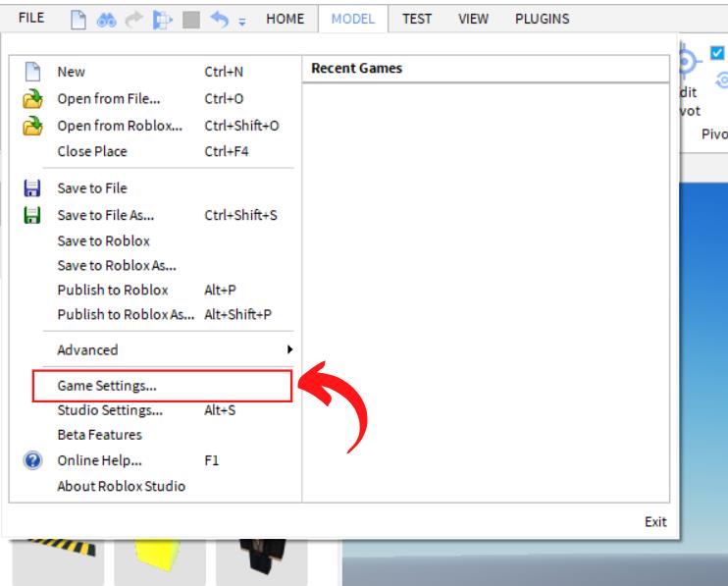This screenshot has width=728, height=586.
Task: Expand the Advanced submenu arrow
Action: point(289,349)
